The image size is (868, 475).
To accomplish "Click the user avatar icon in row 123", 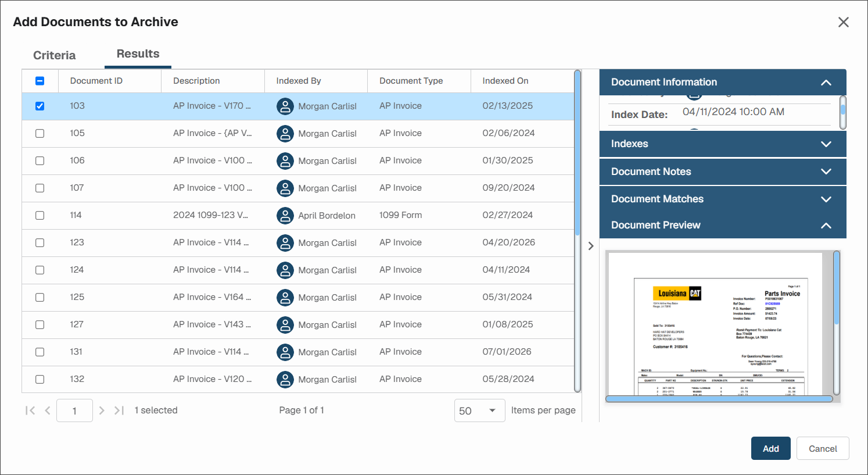I will [285, 243].
